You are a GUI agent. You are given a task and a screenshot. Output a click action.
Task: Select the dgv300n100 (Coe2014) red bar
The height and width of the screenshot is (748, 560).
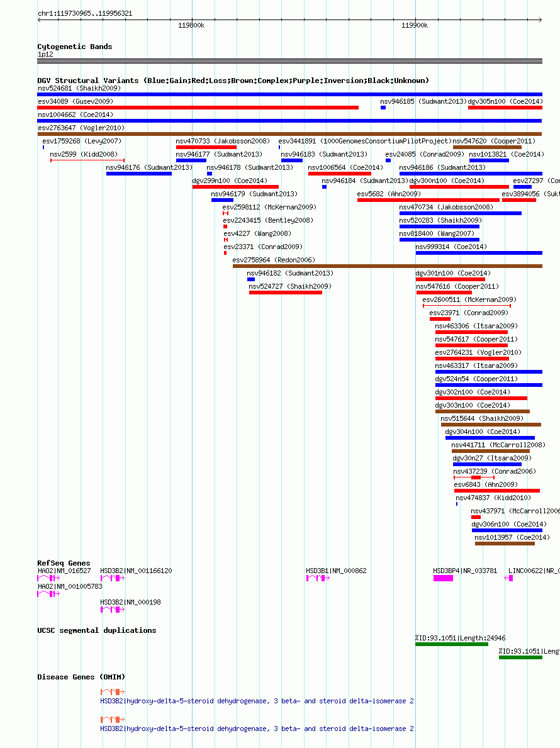click(459, 187)
